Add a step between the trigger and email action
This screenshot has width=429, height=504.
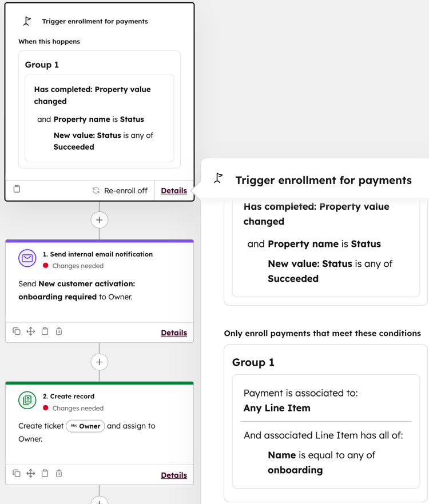point(100,219)
